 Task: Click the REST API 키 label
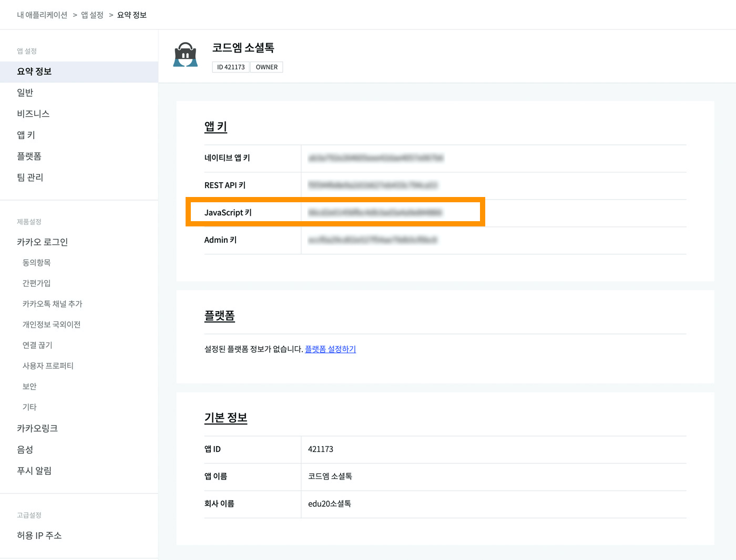click(225, 185)
